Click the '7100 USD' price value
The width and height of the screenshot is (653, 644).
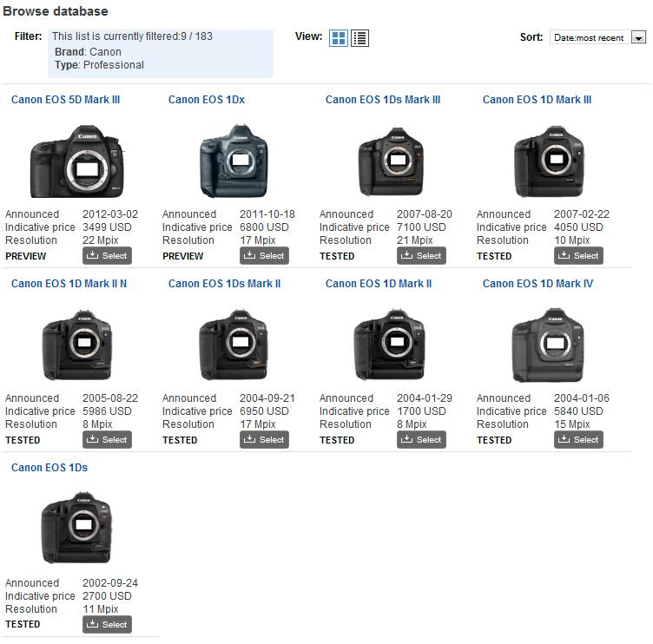421,227
